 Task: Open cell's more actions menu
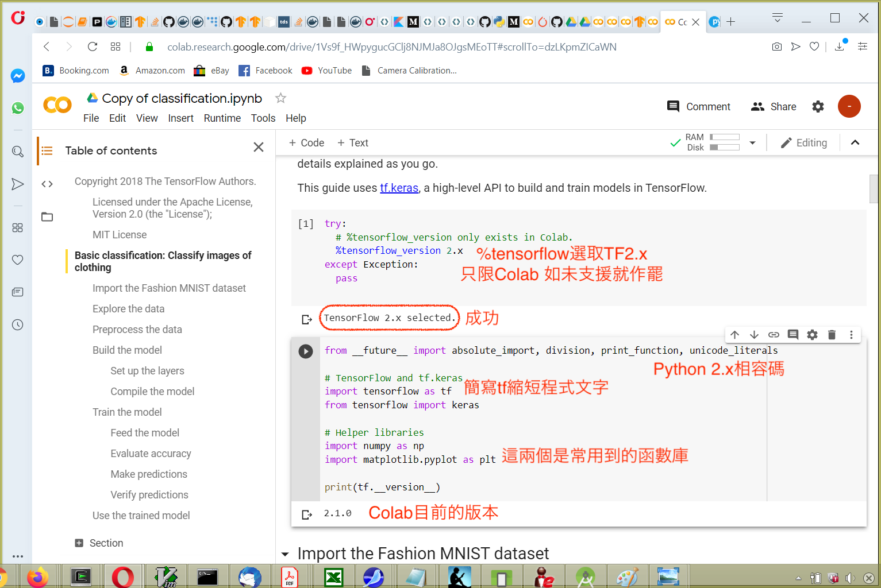pyautogui.click(x=851, y=335)
